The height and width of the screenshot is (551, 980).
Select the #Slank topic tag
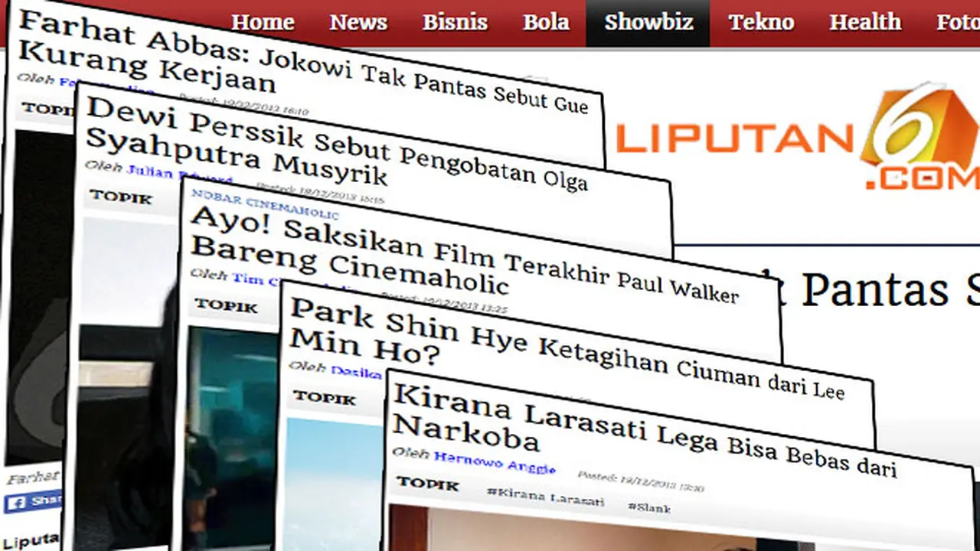[x=649, y=507]
